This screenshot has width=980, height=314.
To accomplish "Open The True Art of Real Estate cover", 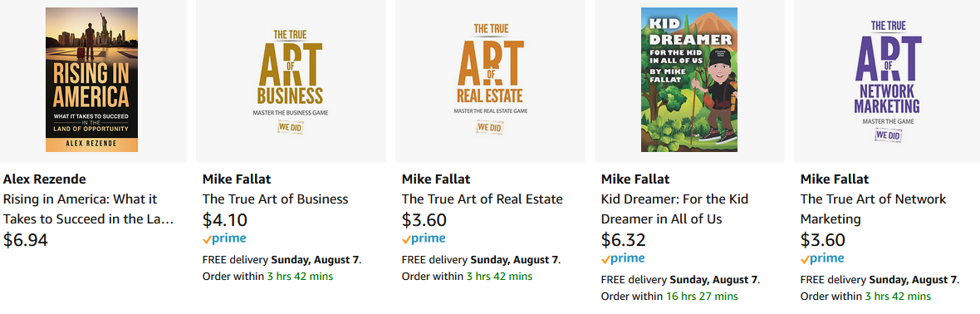I will [x=490, y=80].
